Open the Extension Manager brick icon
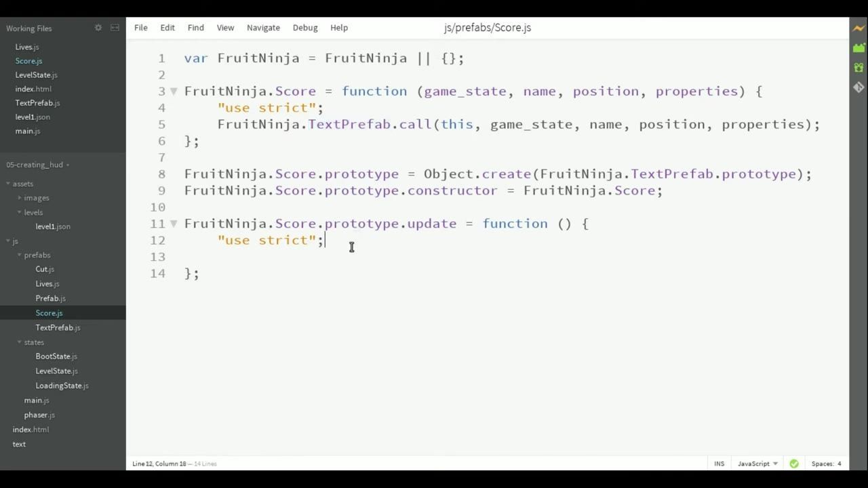Screen dimensions: 868x488 [859, 47]
